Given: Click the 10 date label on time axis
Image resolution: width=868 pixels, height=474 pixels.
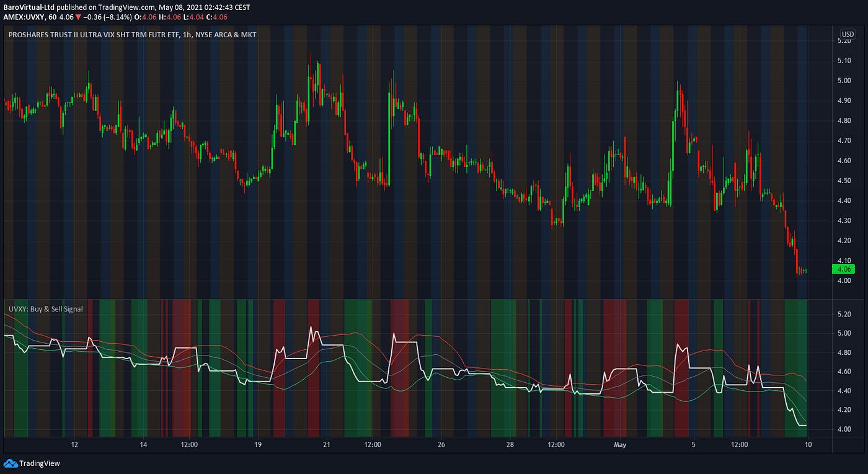Looking at the screenshot, I should point(808,445).
